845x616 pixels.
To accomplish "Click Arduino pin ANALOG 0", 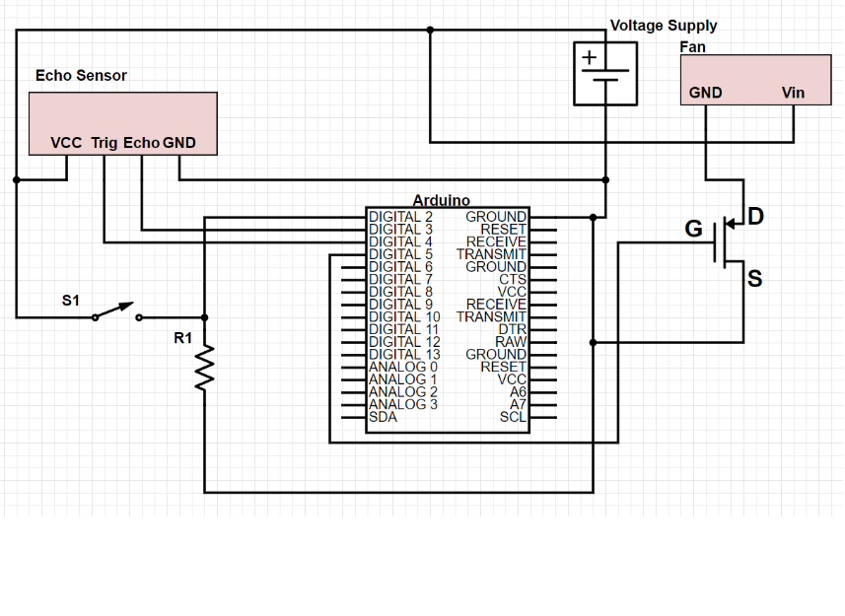I will [x=403, y=368].
